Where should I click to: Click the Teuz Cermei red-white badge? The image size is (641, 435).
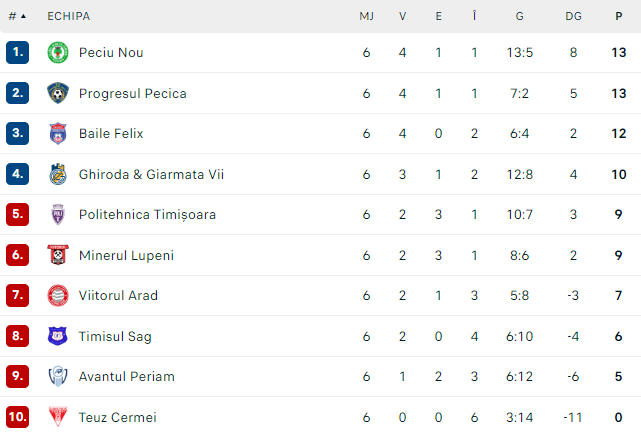click(x=58, y=417)
